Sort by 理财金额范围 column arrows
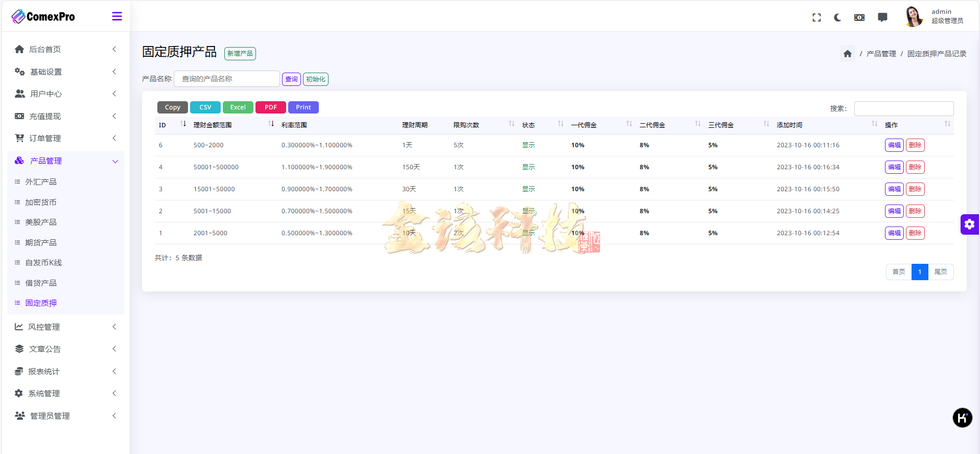Viewport: 980px width, 454px height. [x=271, y=124]
